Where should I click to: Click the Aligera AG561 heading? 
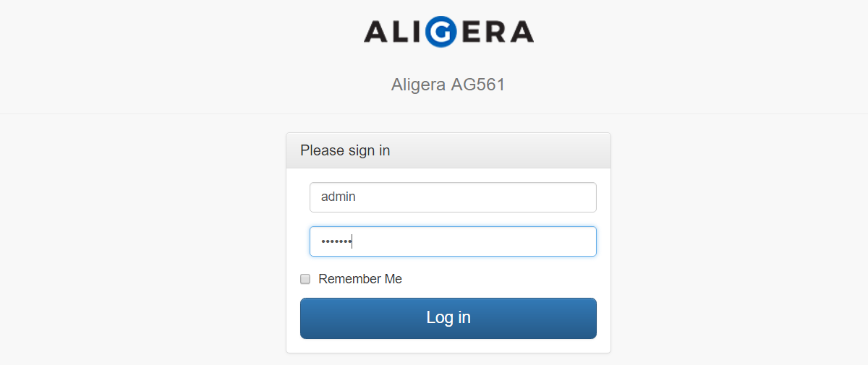[x=448, y=85]
